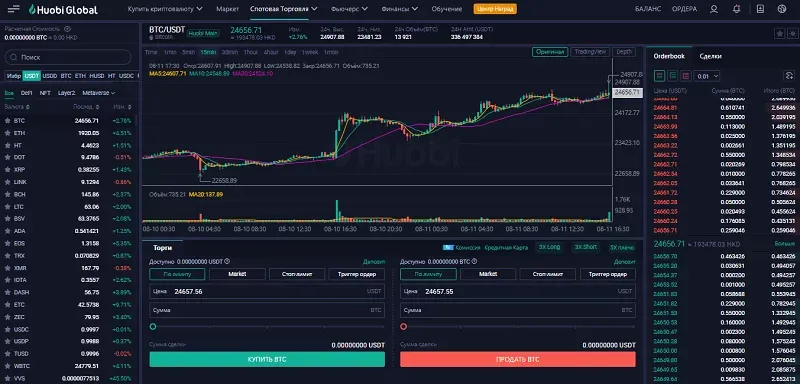Select the 1hour chart interval
Viewport: 800px width, 384px height.
click(x=250, y=52)
